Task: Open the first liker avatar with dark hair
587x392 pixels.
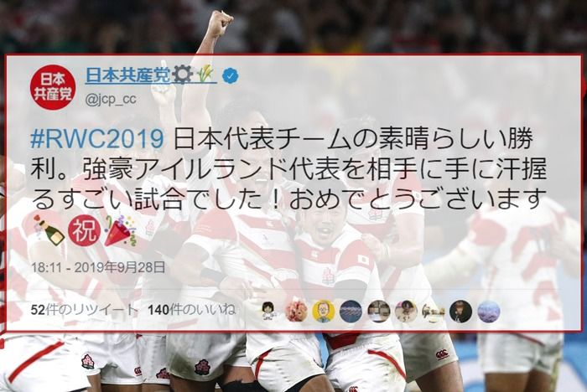Action: coord(269,311)
